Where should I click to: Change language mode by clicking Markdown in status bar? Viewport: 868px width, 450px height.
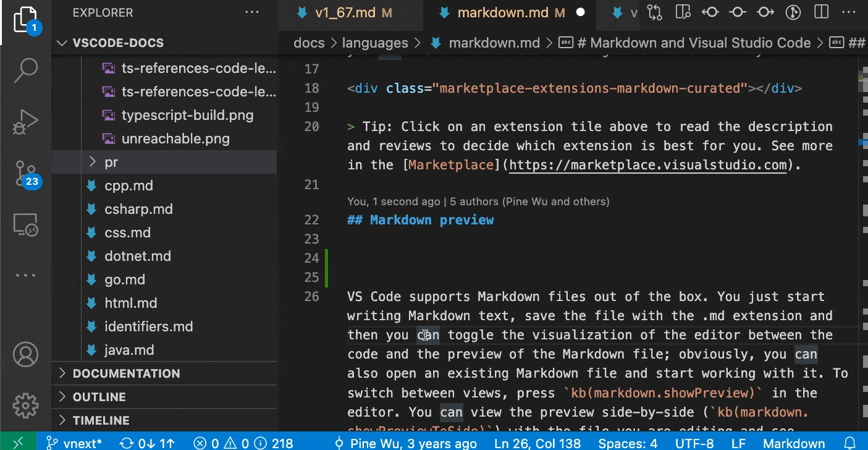click(x=794, y=443)
